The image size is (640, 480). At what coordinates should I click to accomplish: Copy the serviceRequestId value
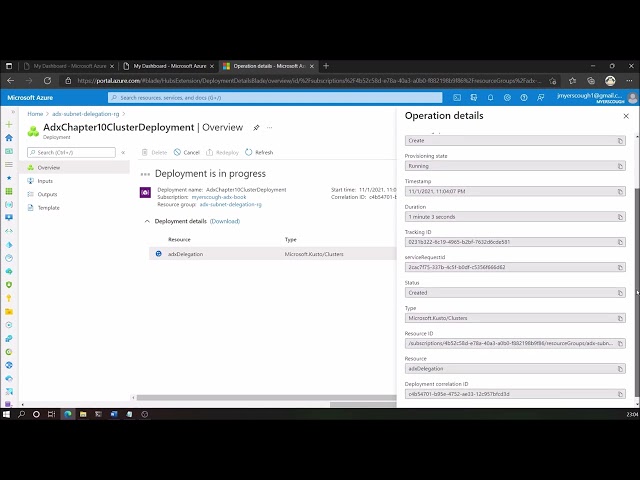[620, 267]
